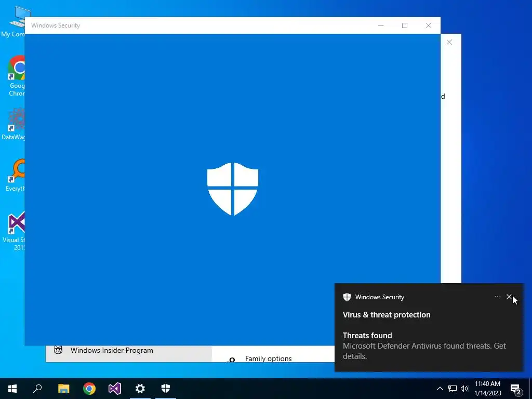Select the DataWag desktop shortcut

14,124
